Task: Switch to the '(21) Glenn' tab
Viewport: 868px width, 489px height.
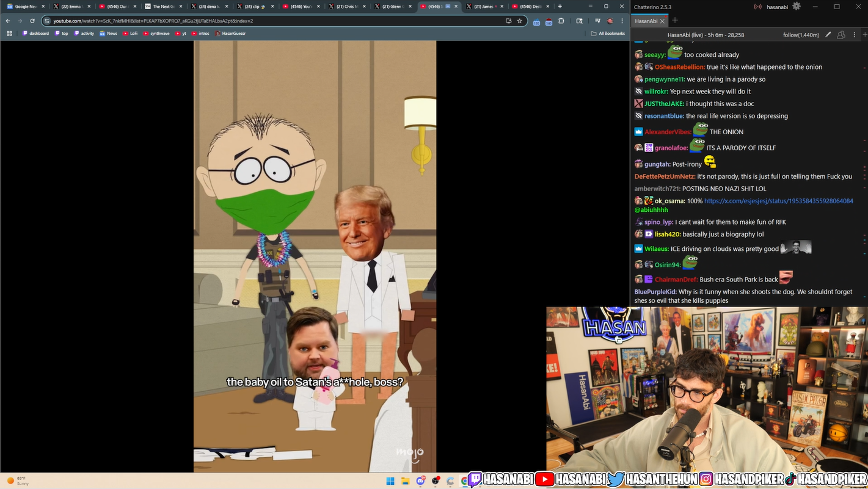Action: [x=392, y=6]
